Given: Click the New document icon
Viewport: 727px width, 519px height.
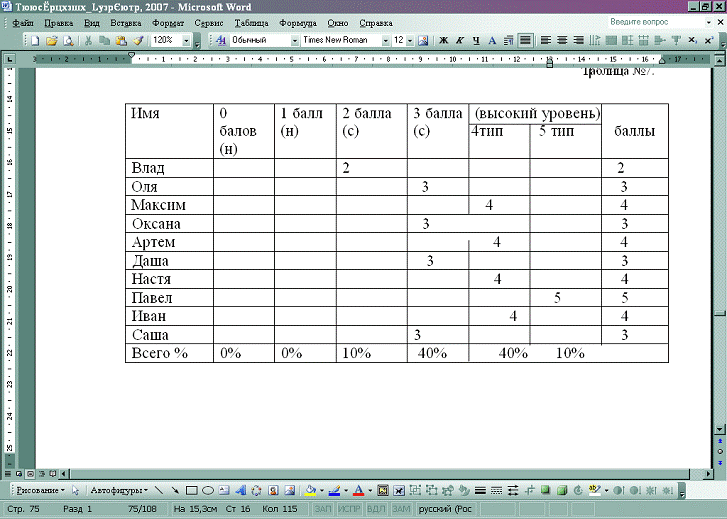Looking at the screenshot, I should 35,41.
